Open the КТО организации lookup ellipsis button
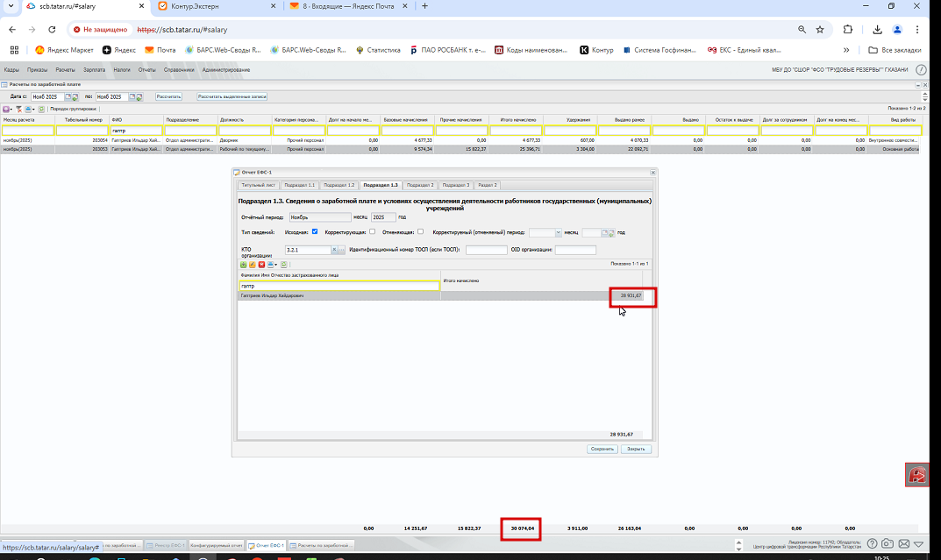Image resolution: width=941 pixels, height=560 pixels. click(341, 250)
